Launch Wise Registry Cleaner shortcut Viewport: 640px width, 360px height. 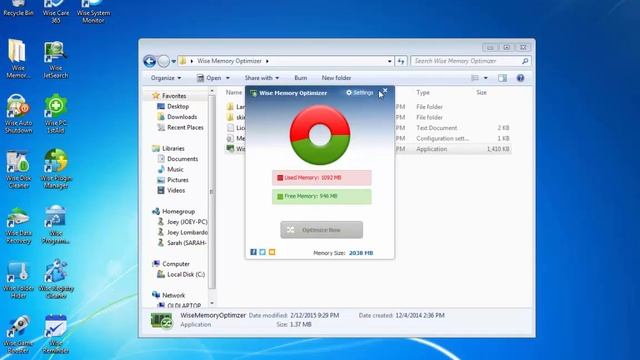tap(56, 279)
